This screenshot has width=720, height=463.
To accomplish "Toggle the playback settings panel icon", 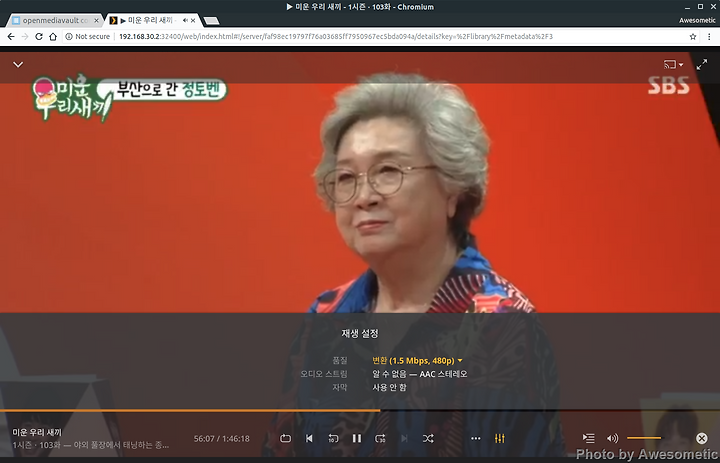I will (500, 439).
